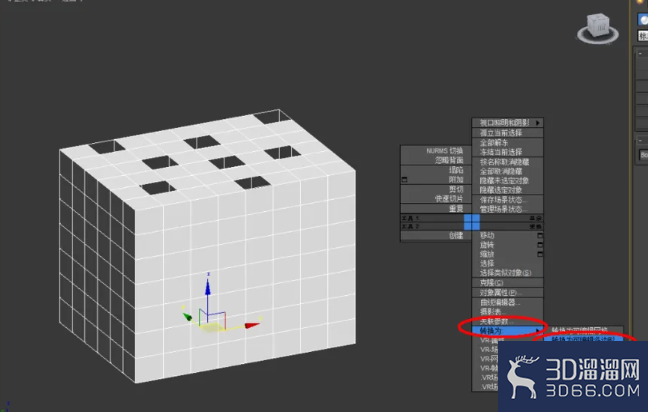Open settings box beside 旋转 menu entry

tap(540, 245)
